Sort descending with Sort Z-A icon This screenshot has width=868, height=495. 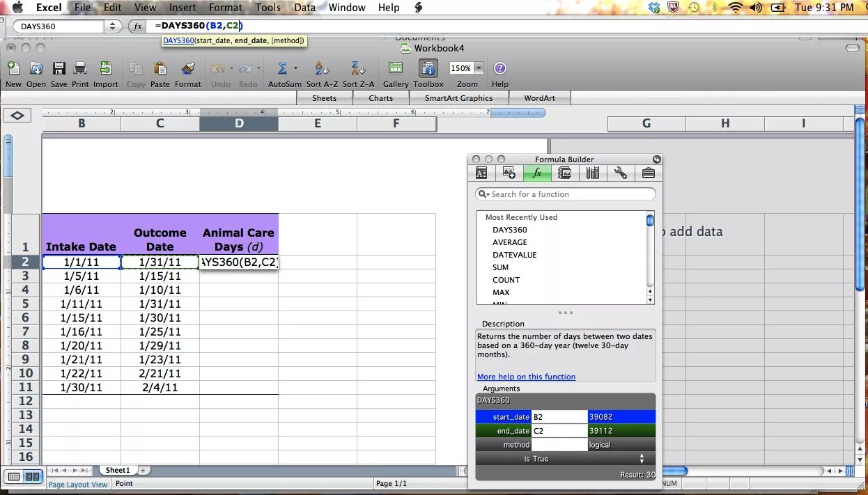[x=358, y=68]
